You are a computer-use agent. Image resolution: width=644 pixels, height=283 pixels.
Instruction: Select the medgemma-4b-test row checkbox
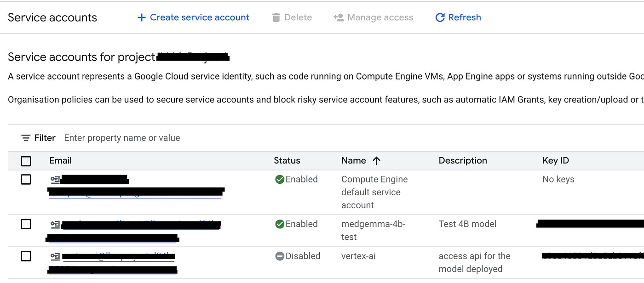pos(26,224)
